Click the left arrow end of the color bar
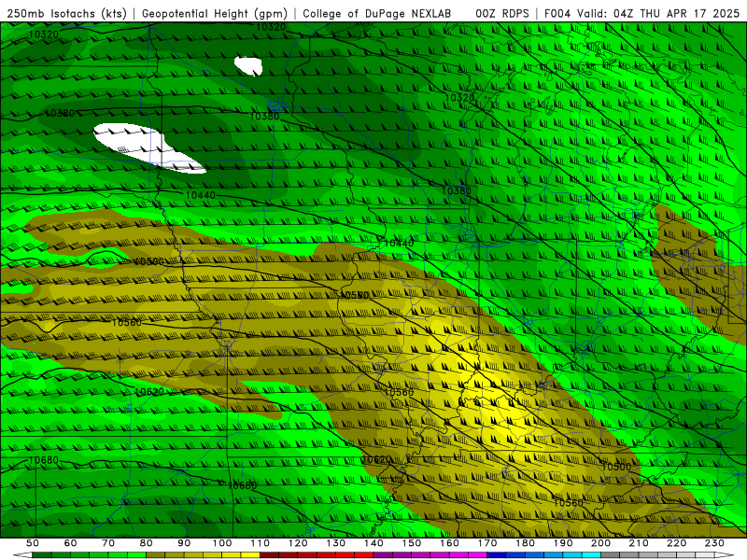Screen dimensions: 747x560 (22, 555)
